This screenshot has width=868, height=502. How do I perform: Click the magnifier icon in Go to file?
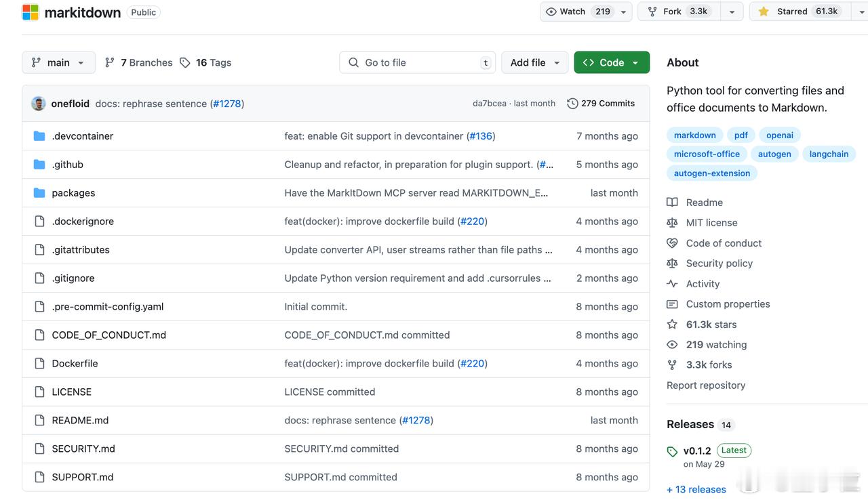click(353, 62)
